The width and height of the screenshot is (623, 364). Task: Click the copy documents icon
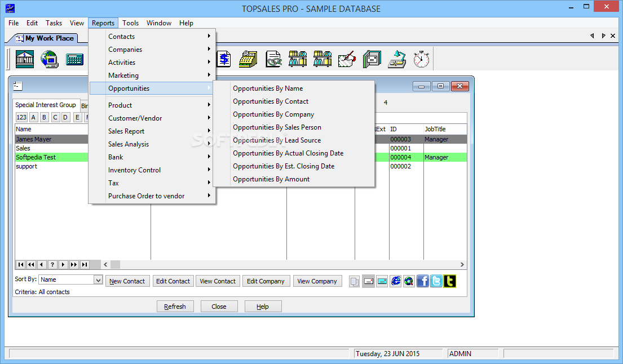tap(355, 281)
